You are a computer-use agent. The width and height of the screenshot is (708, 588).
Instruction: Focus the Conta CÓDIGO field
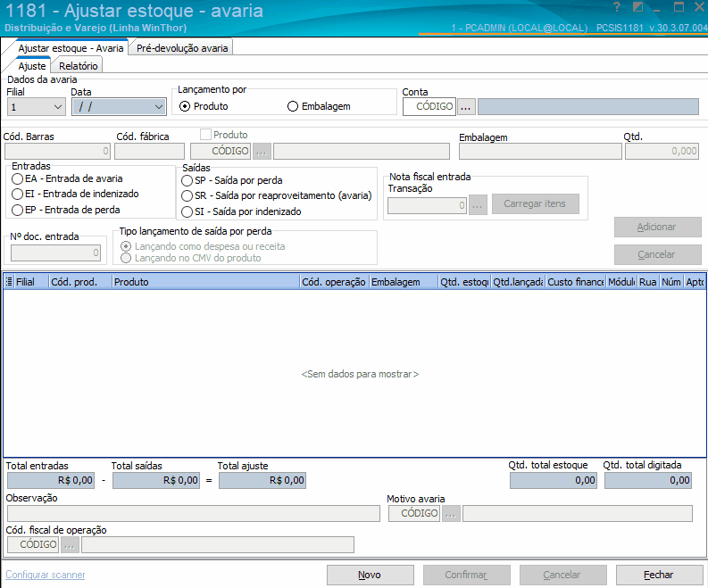click(429, 107)
